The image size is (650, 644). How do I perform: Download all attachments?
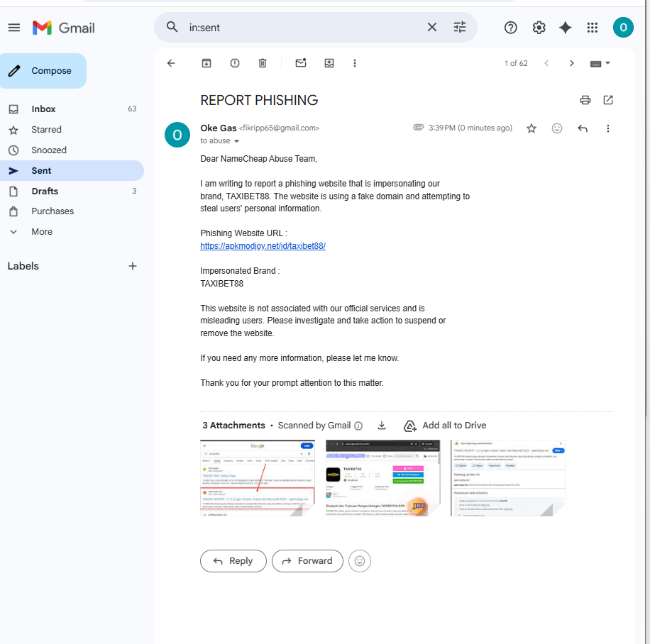(x=382, y=426)
